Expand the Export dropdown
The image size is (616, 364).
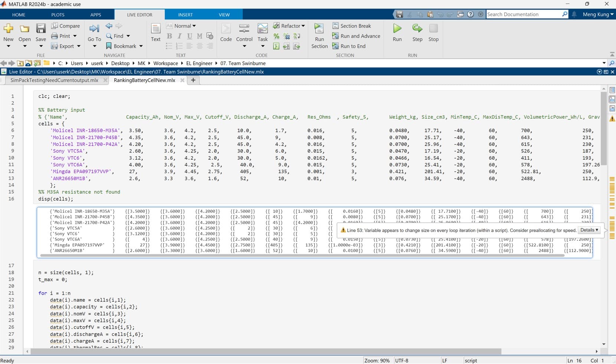tap(79, 46)
